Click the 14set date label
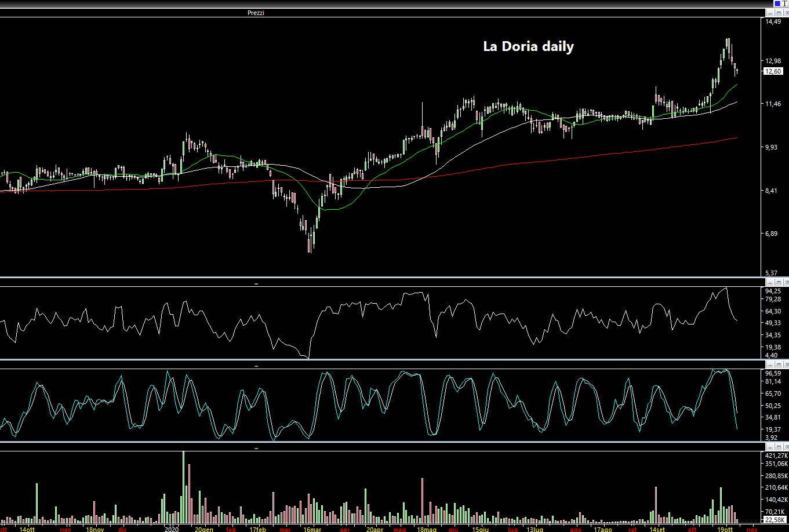The image size is (789, 532). (657, 529)
